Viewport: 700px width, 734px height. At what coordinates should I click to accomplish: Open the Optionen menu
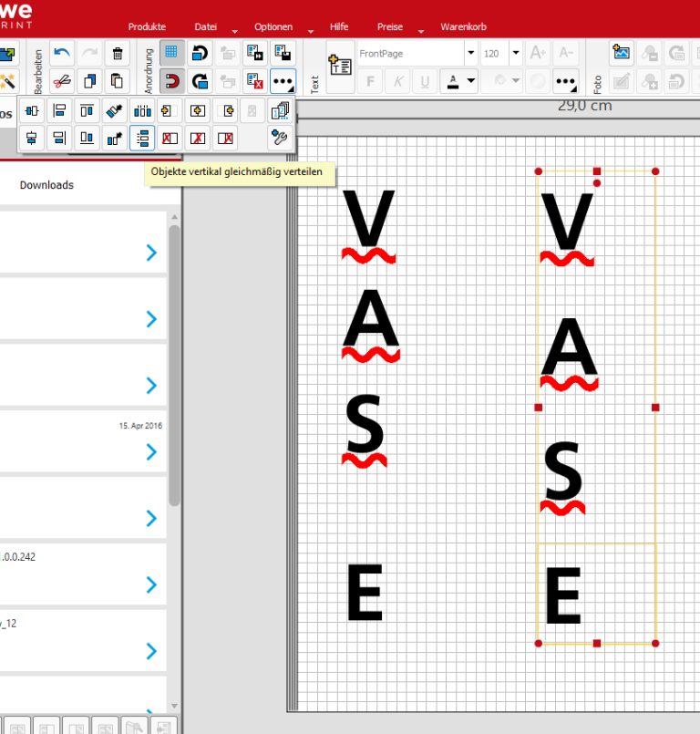pyautogui.click(x=273, y=27)
